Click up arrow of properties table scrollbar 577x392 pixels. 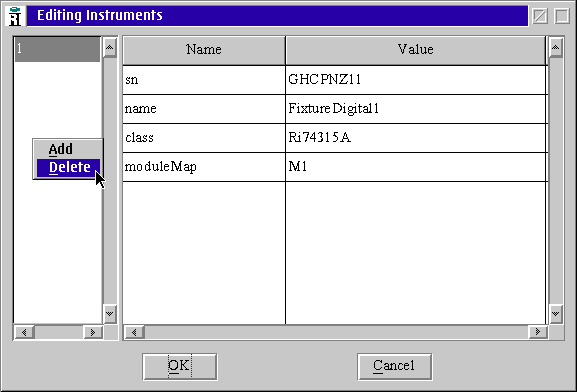pos(555,48)
